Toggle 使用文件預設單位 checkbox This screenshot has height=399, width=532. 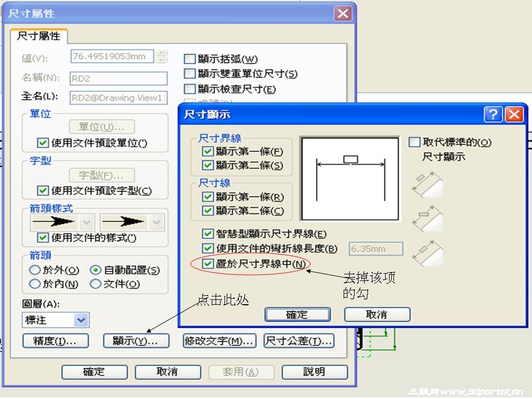[x=43, y=143]
